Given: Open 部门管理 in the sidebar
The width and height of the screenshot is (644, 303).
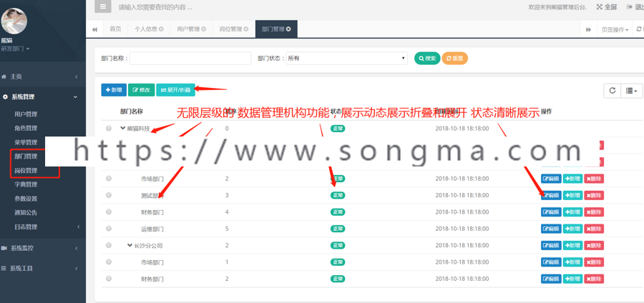Looking at the screenshot, I should (26, 157).
